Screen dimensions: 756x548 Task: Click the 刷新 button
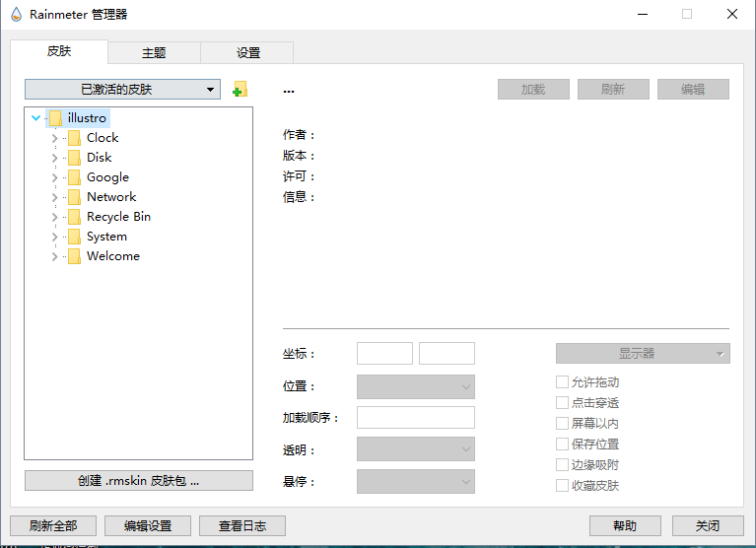click(613, 89)
